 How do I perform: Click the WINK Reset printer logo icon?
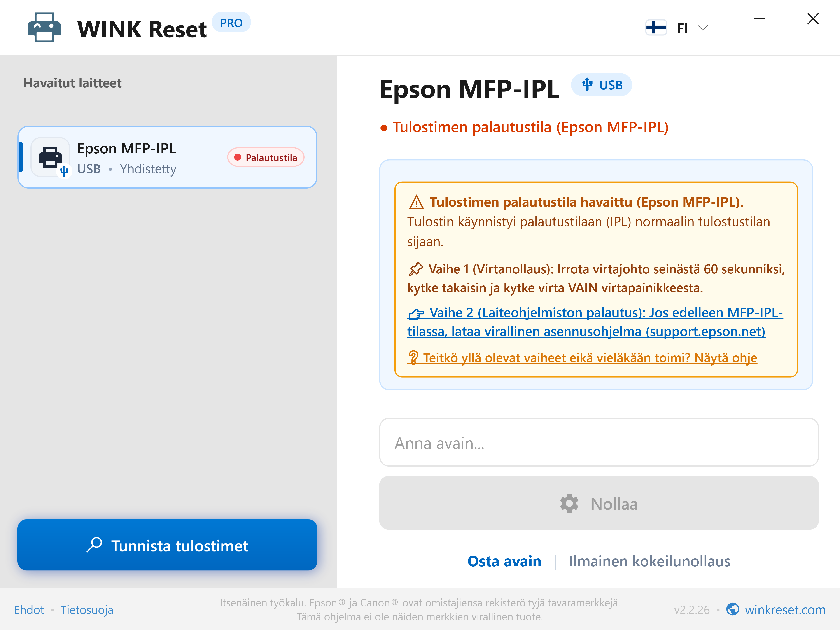[44, 28]
